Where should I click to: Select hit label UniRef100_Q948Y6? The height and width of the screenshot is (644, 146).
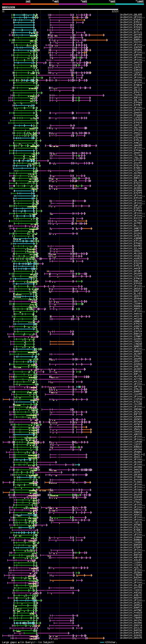[131, 113]
